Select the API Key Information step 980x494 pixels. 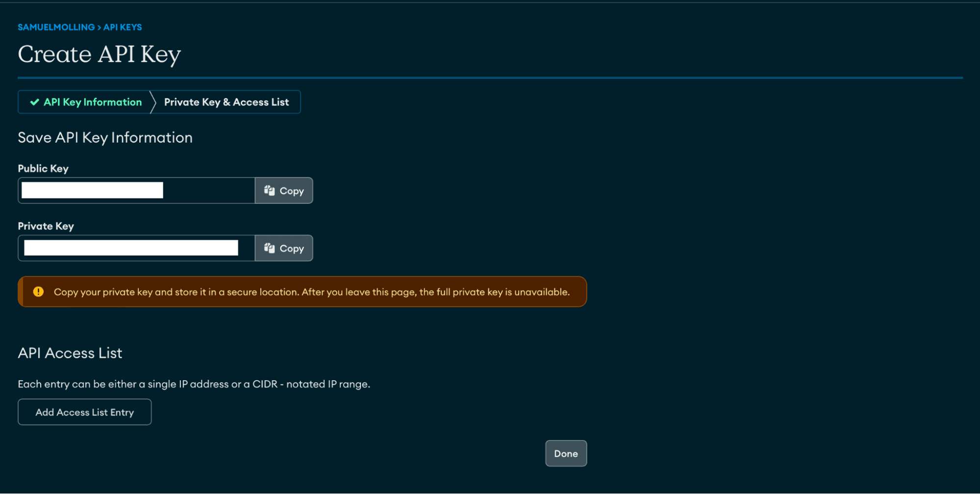[92, 102]
